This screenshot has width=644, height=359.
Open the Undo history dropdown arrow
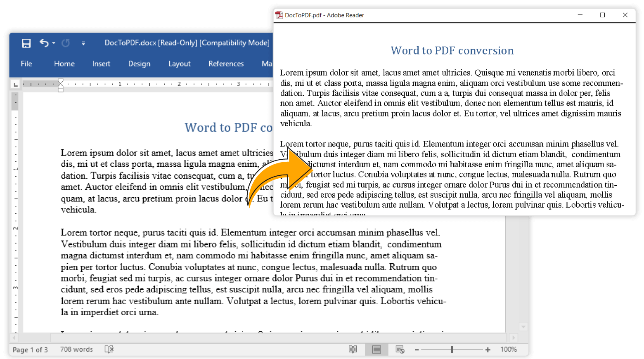[x=54, y=43]
